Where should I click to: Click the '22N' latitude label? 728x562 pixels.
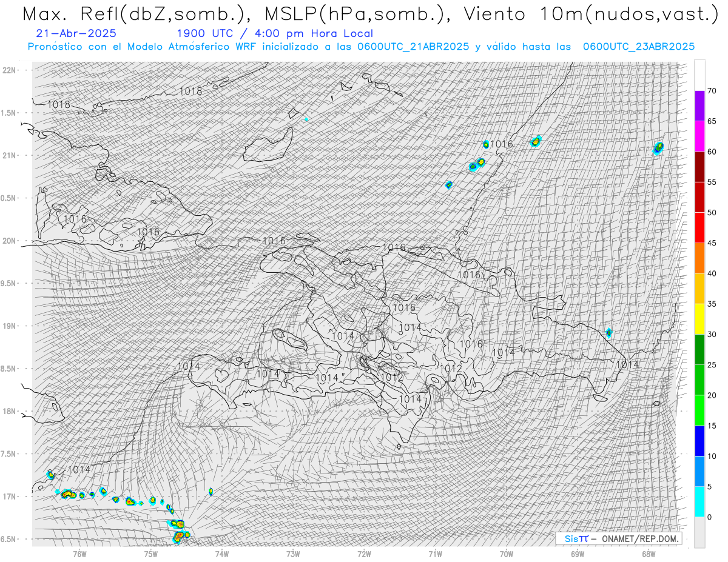pos(10,70)
